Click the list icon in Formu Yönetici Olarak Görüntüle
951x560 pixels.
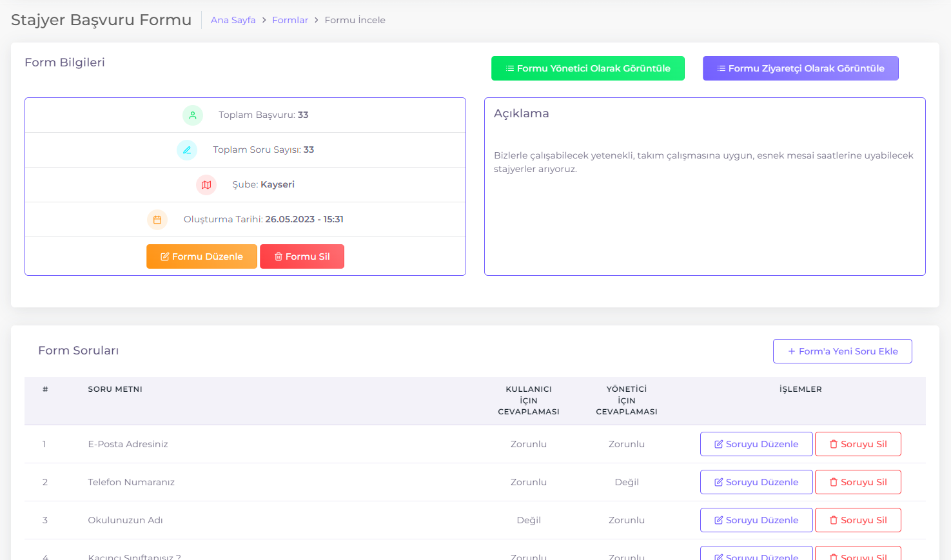pyautogui.click(x=510, y=68)
